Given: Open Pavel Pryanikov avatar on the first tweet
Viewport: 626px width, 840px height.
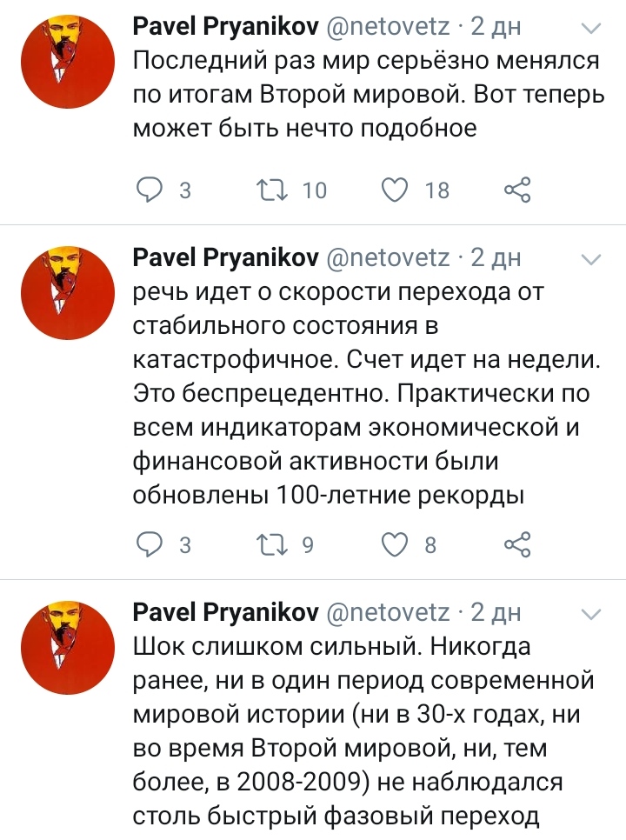Looking at the screenshot, I should [68, 62].
